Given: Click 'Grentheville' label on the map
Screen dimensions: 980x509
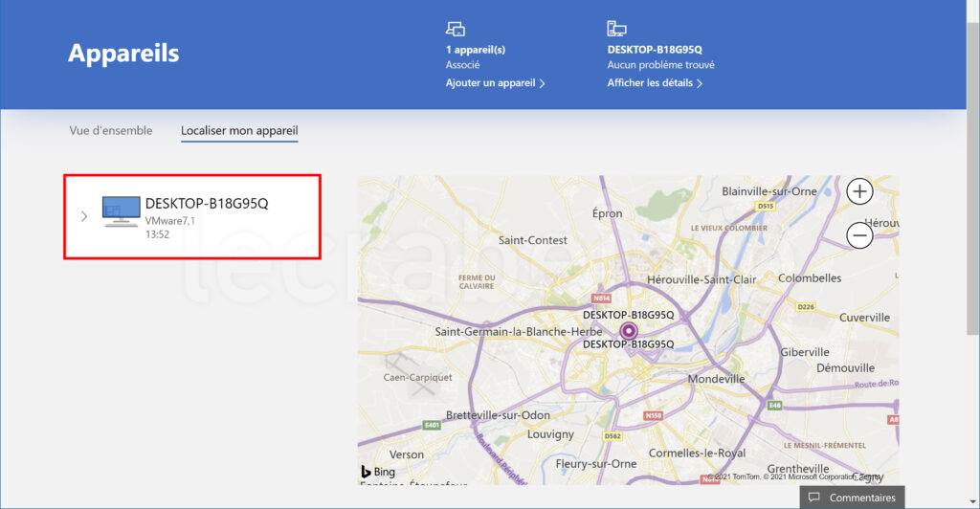Looking at the screenshot, I should click(x=798, y=469).
